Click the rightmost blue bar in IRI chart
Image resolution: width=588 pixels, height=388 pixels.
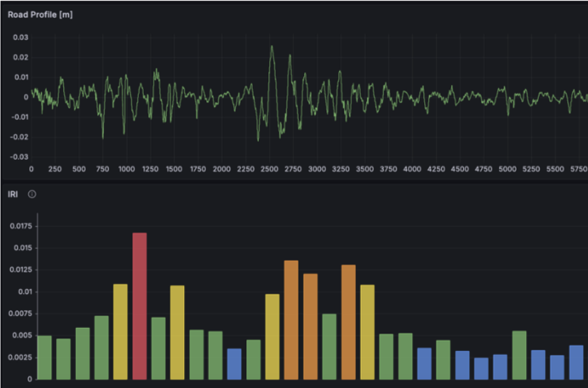(x=576, y=362)
